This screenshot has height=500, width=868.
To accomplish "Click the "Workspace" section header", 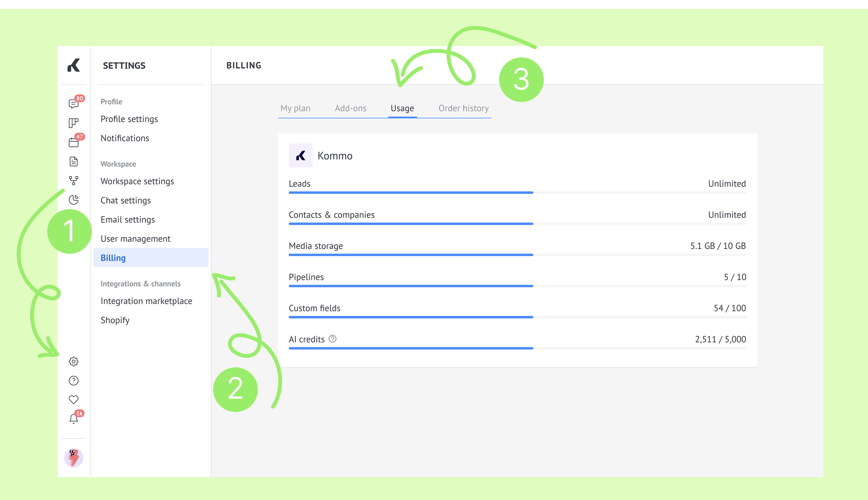I will tap(118, 164).
